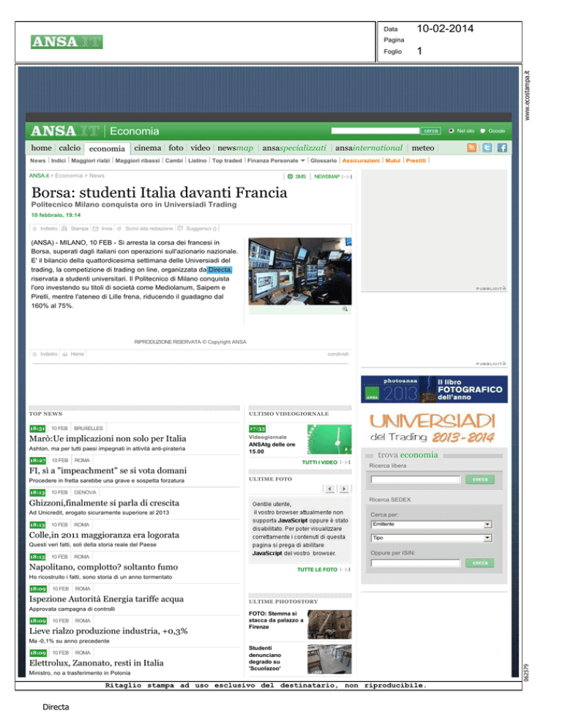Image resolution: width=562 pixels, height=728 pixels.
Task: Click the Twitter icon in header
Action: pos(487,147)
